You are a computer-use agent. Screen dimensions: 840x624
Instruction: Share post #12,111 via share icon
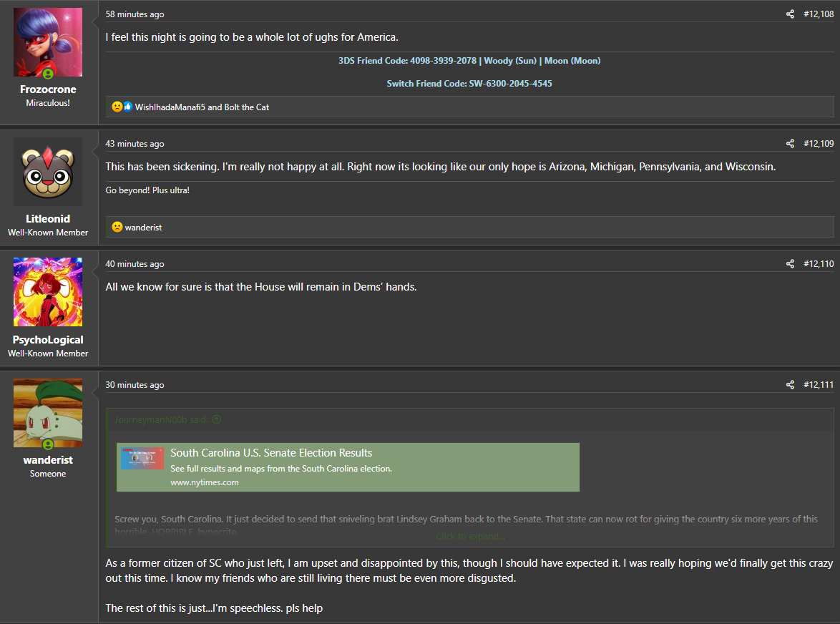pos(790,384)
